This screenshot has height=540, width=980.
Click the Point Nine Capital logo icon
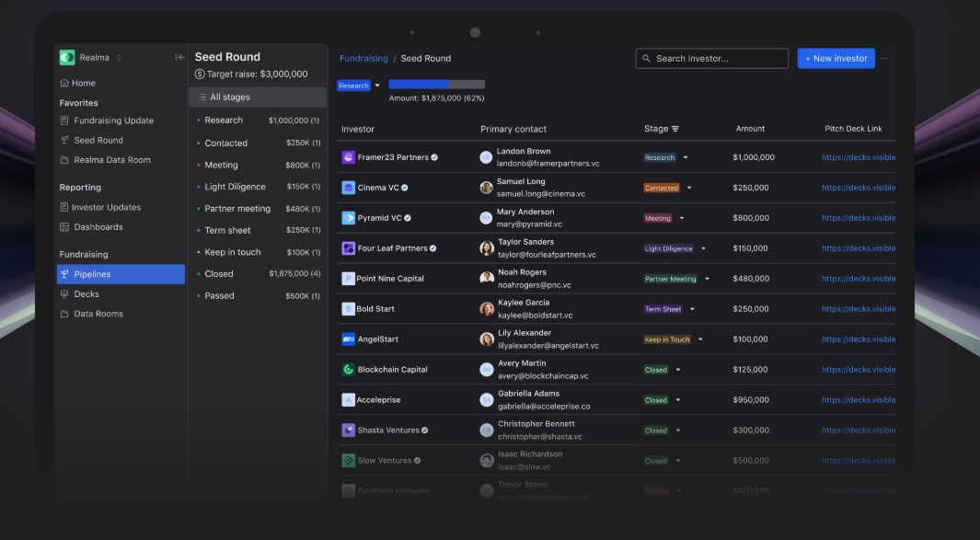click(349, 279)
